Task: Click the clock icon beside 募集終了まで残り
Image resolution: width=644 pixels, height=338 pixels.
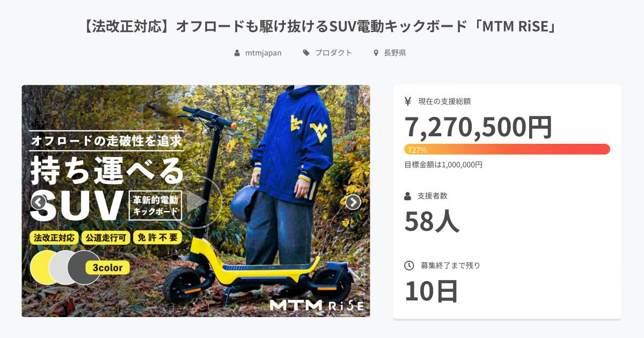Action: coord(409,265)
